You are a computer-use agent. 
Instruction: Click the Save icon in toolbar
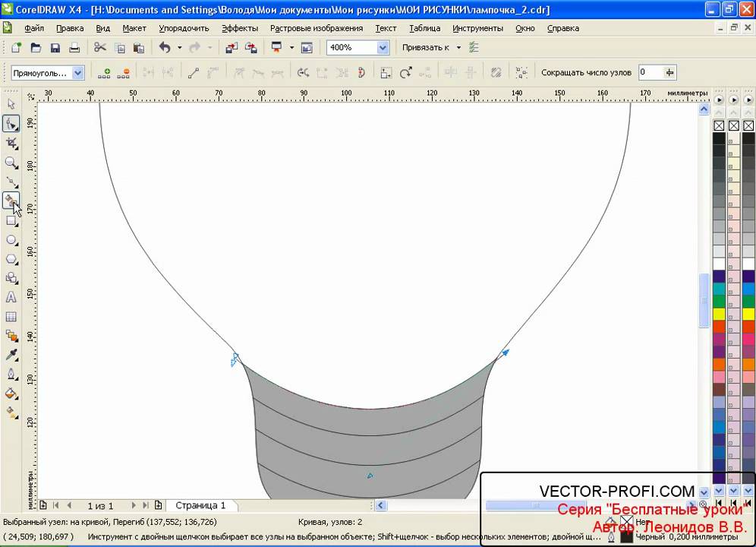55,48
